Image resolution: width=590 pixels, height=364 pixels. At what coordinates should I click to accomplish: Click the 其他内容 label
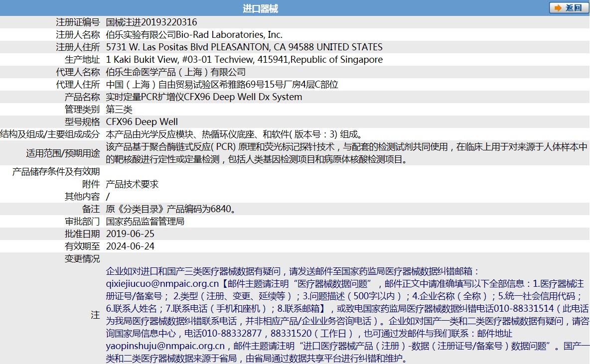[82, 196]
